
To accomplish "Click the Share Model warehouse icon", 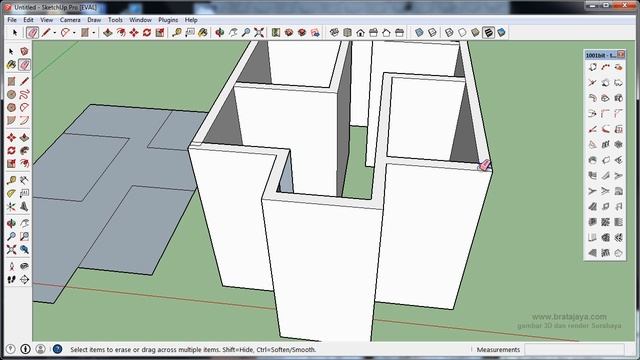I will point(302,33).
